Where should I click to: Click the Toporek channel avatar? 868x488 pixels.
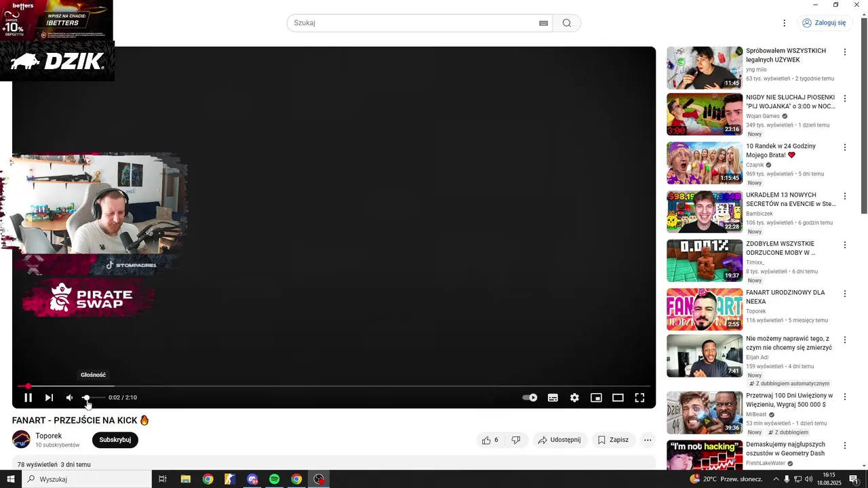point(22,439)
